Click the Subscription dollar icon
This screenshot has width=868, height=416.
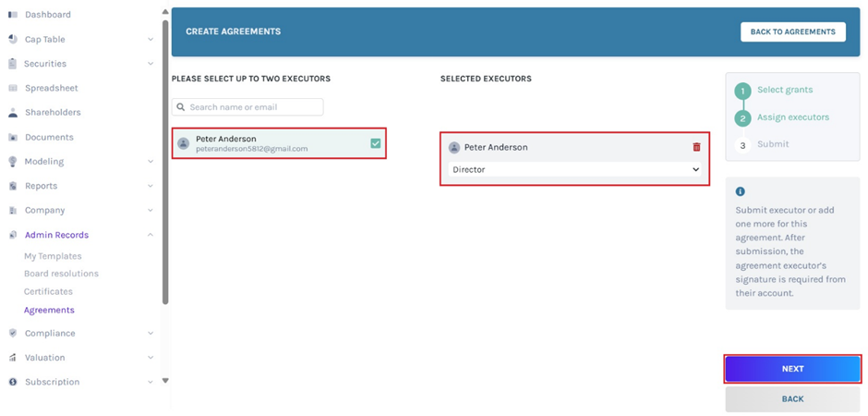click(x=13, y=382)
